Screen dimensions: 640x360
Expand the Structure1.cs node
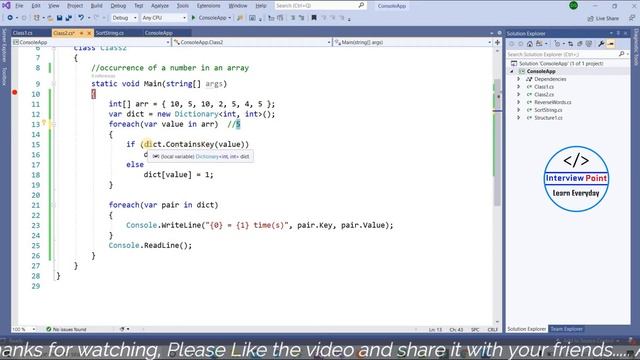point(519,118)
